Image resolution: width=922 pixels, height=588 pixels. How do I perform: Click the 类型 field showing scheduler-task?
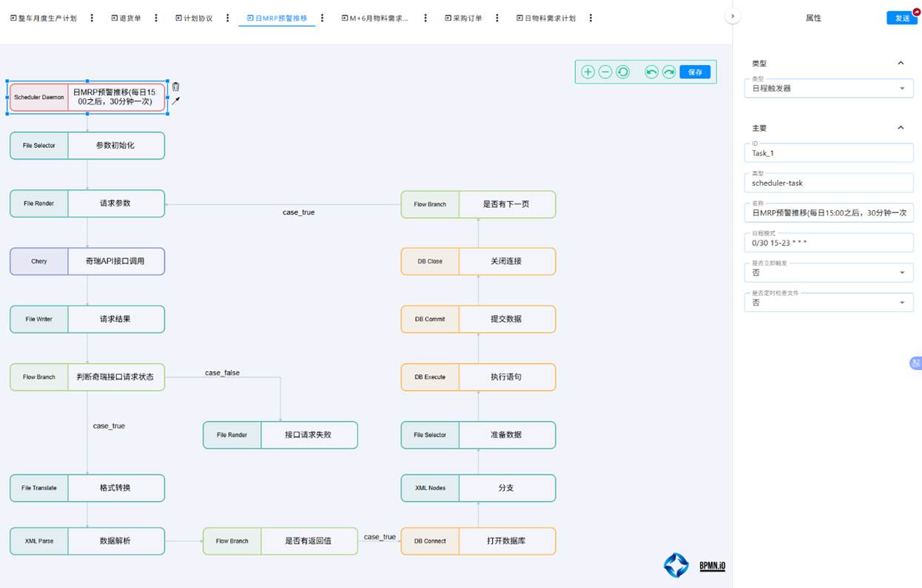click(x=829, y=183)
